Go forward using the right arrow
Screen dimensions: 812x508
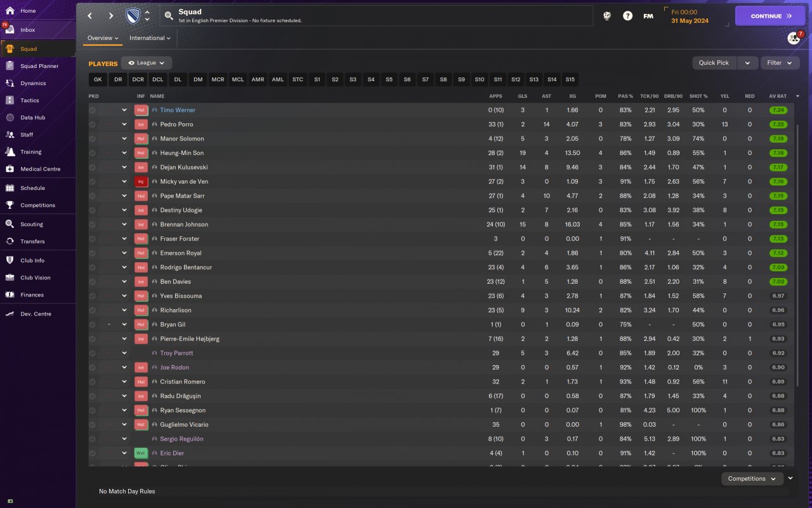tap(111, 16)
